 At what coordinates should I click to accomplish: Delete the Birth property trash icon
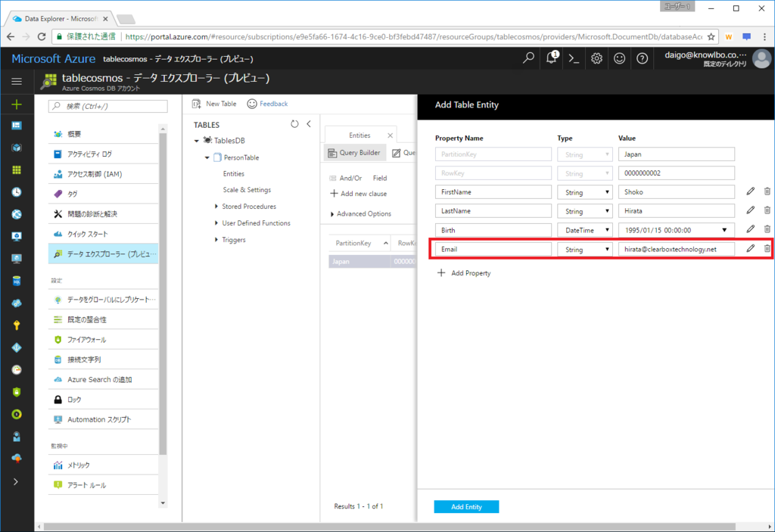(767, 229)
